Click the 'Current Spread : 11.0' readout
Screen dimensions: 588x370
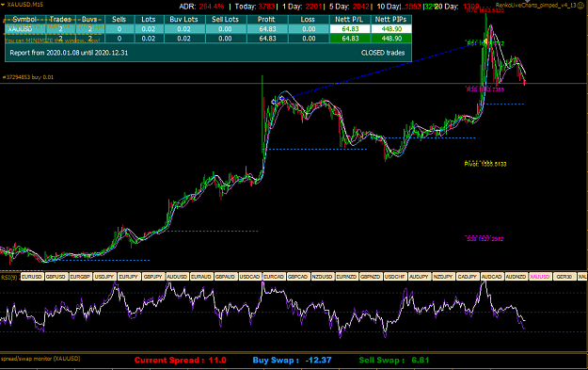pyautogui.click(x=181, y=361)
